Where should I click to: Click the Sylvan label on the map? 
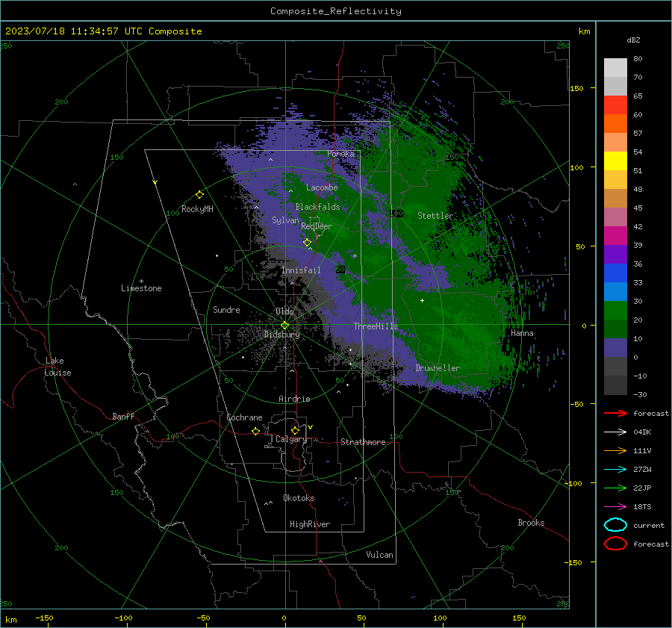coord(285,220)
